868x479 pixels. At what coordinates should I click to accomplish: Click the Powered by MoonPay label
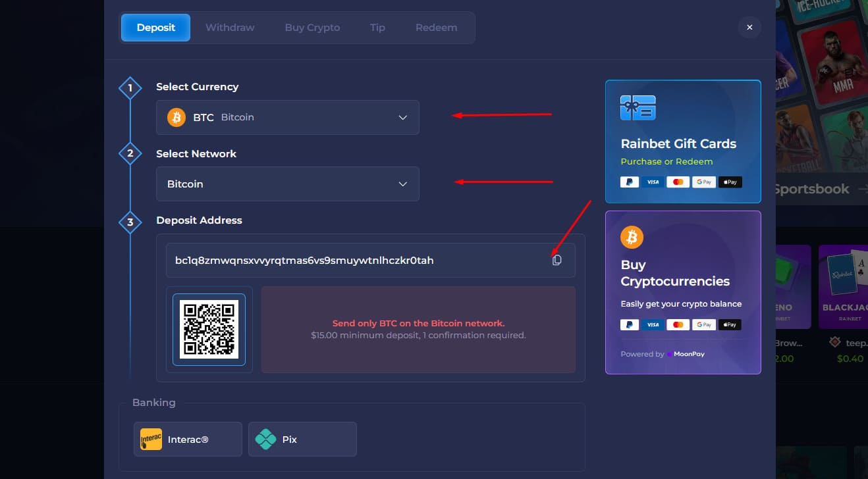pyautogui.click(x=663, y=354)
